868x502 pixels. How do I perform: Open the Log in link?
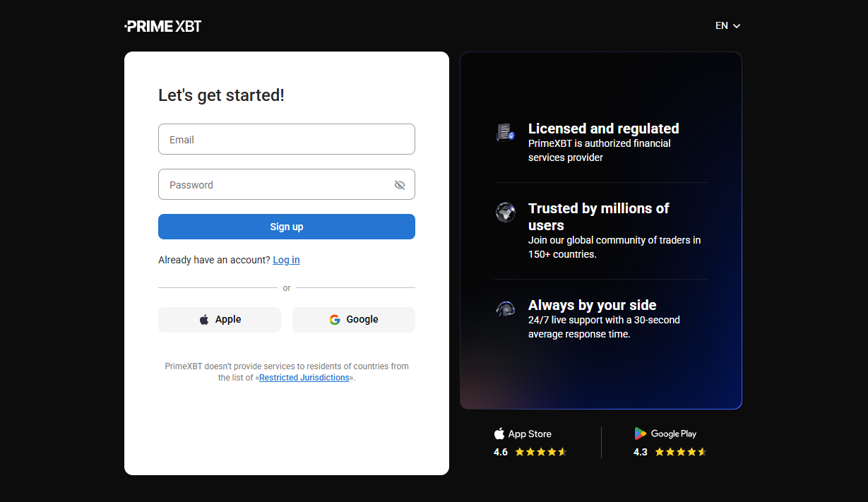tap(286, 260)
